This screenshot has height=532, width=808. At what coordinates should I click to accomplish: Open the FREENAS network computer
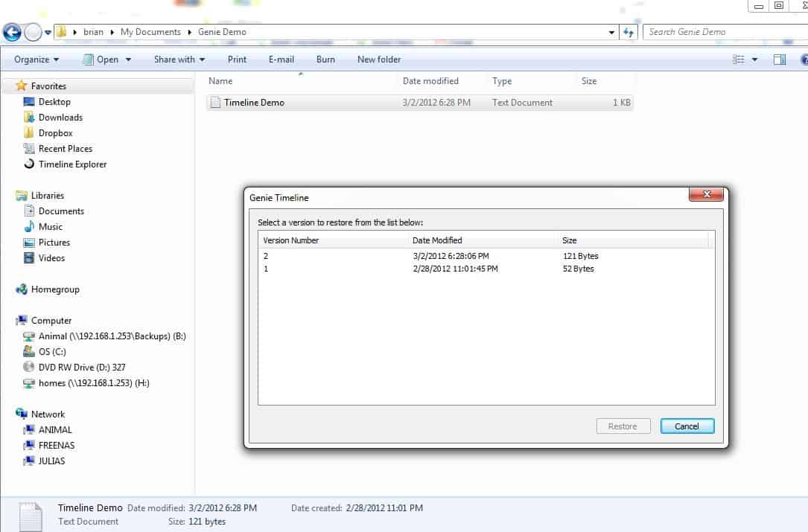(57, 446)
